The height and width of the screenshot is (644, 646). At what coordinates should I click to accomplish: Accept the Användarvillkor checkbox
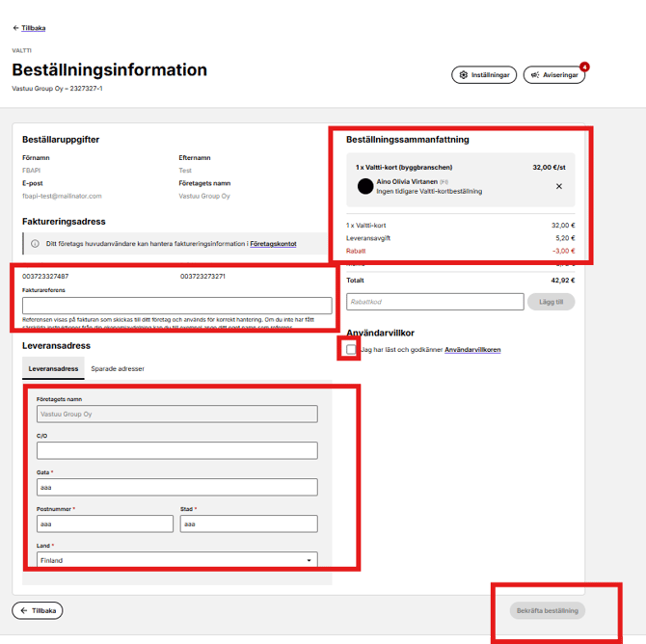point(351,349)
